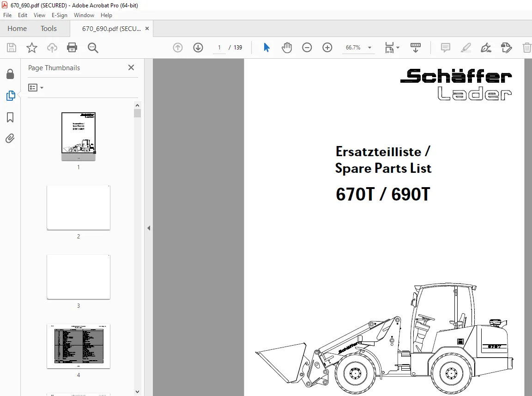The image size is (532, 396).
Task: Collapse the navigation pane arrow
Action: coord(149,228)
